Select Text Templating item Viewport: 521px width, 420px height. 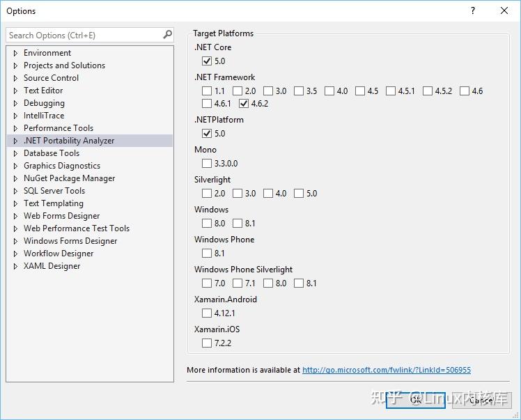click(54, 203)
